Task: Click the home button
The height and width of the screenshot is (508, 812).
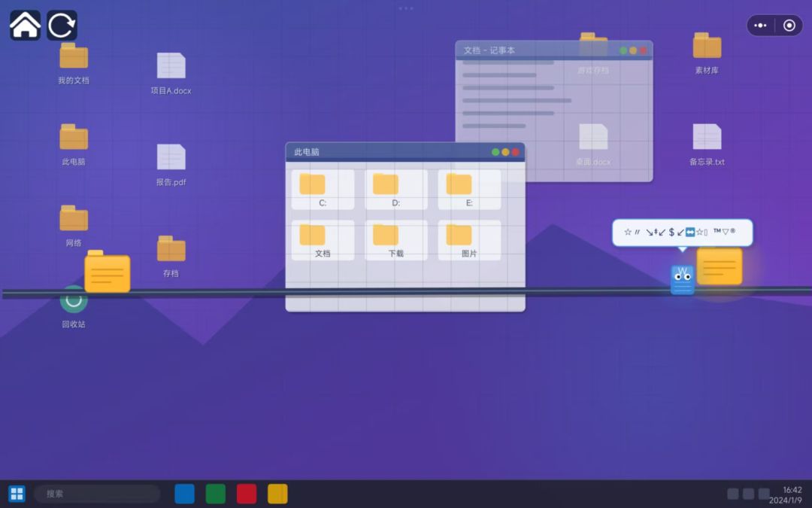Action: 25,26
